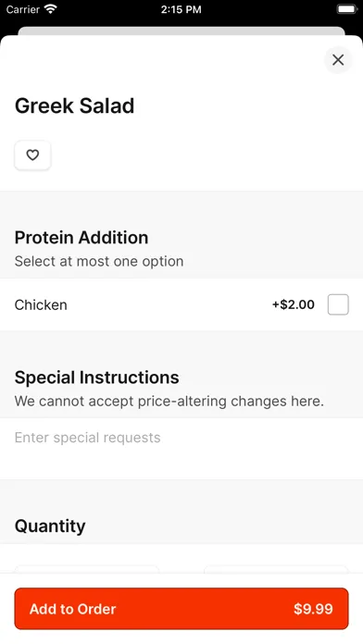Tap the left quantity stepper box
363x644 pixels.
[87, 570]
